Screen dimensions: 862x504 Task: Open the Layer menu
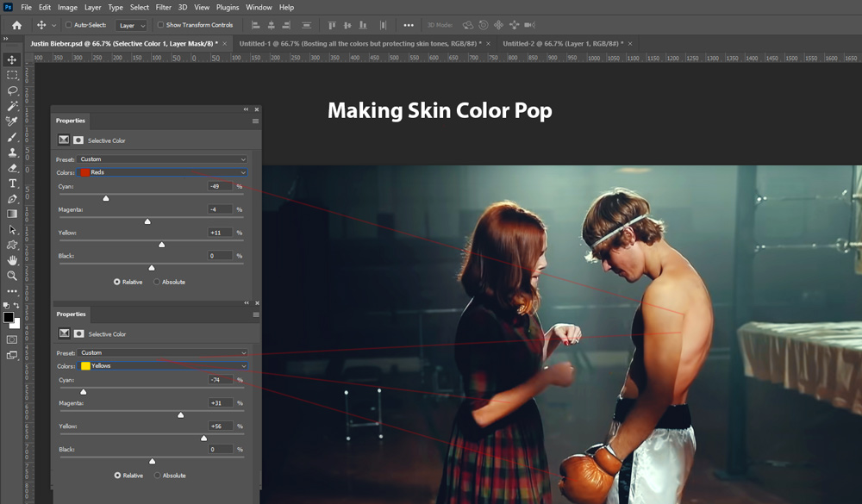[92, 7]
